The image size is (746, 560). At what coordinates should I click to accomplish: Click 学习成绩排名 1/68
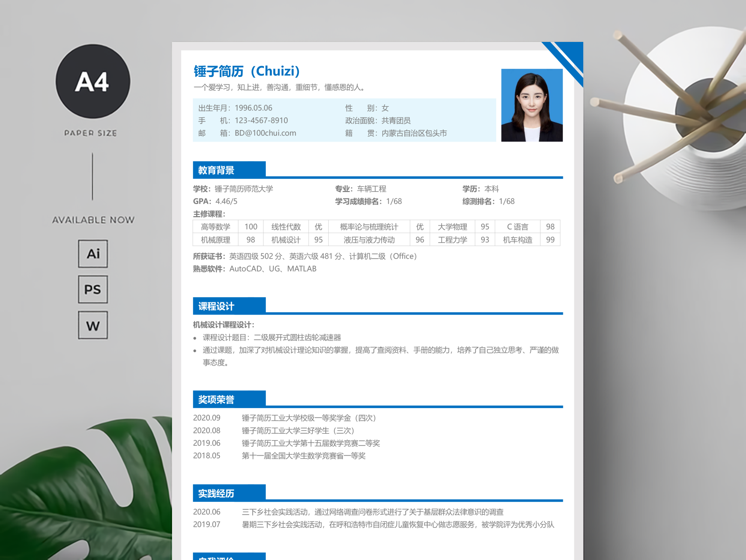point(368,201)
